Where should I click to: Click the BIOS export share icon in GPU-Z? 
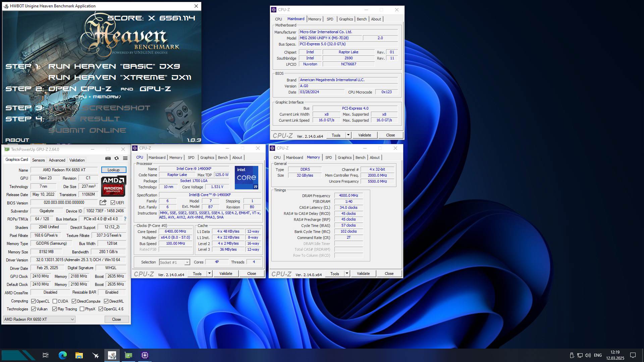coord(103,202)
